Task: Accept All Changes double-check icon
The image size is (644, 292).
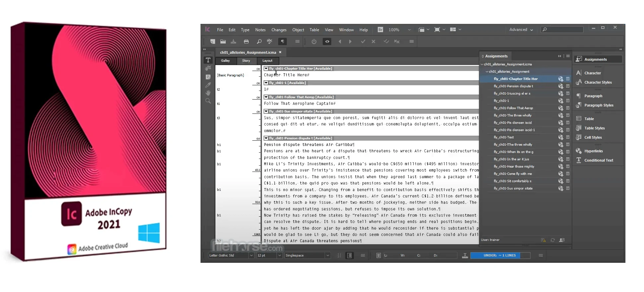Action: coord(386,41)
